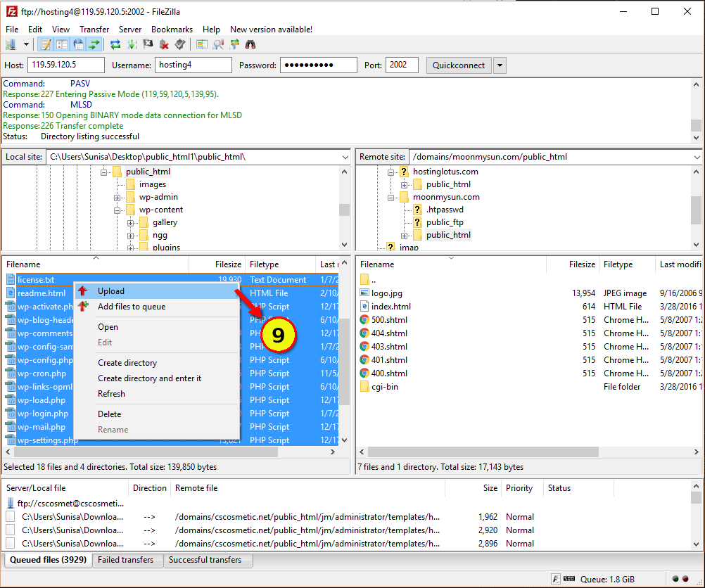
Task: Click the message log vertical scrollbar thumb
Action: pyautogui.click(x=696, y=125)
